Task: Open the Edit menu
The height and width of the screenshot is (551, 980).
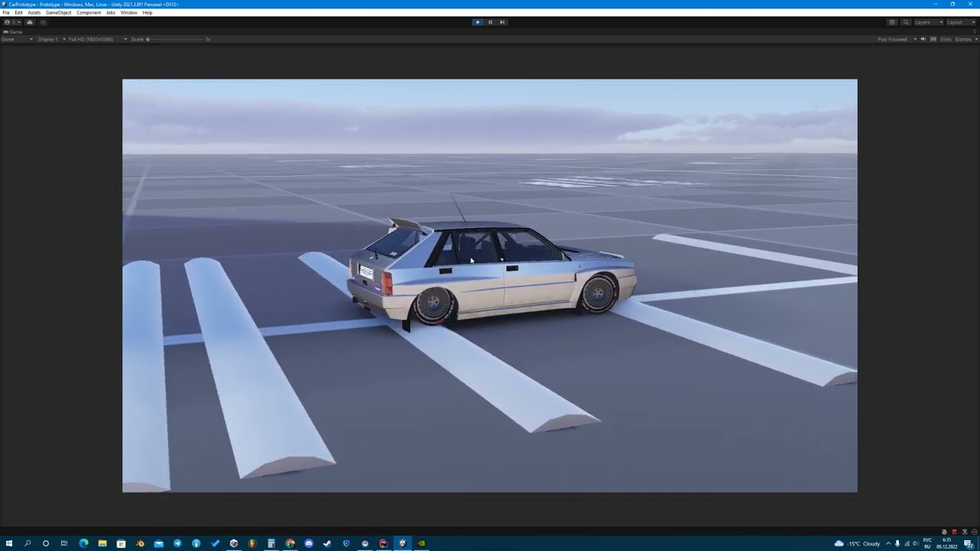Action: tap(18, 12)
